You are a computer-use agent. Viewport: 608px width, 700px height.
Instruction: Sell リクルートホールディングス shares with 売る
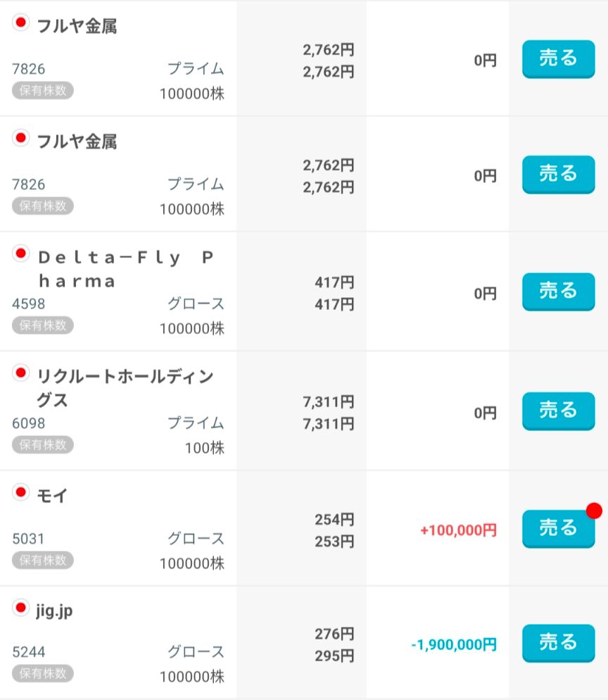(559, 411)
